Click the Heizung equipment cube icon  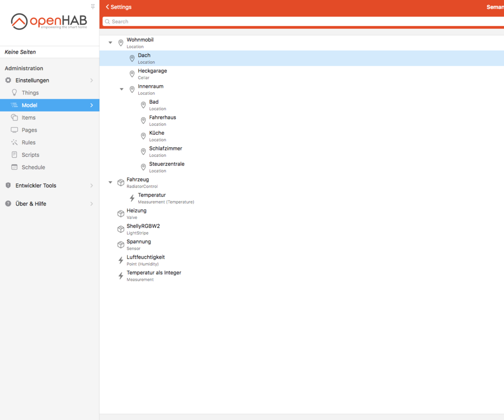pyautogui.click(x=121, y=213)
